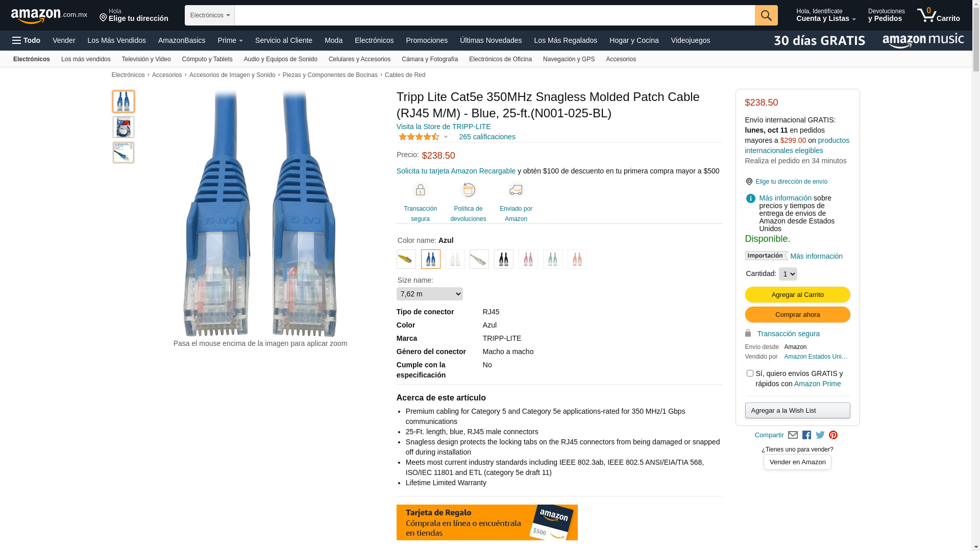This screenshot has height=551, width=980.
Task: Tick the Amazon Prime free shipping checkbox
Action: (x=750, y=373)
